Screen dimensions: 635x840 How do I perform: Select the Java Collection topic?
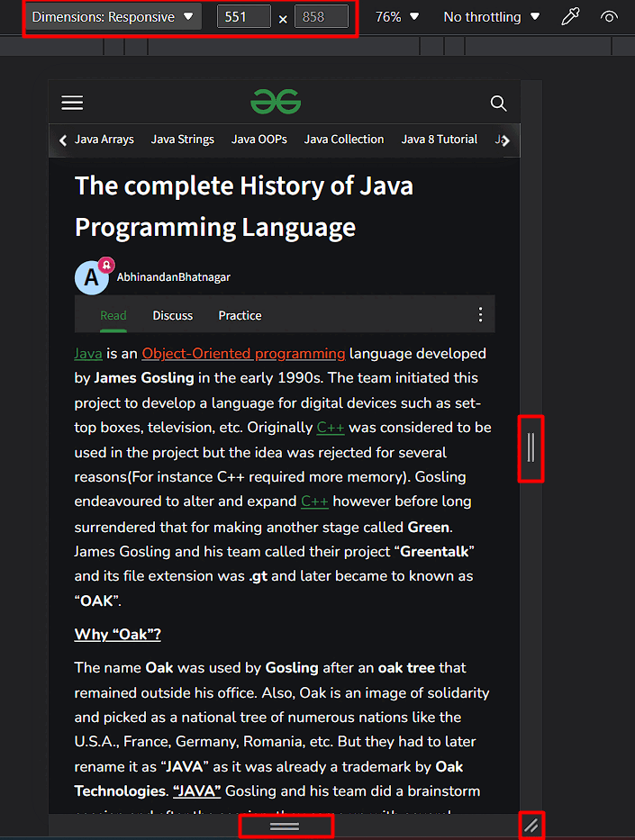344,140
